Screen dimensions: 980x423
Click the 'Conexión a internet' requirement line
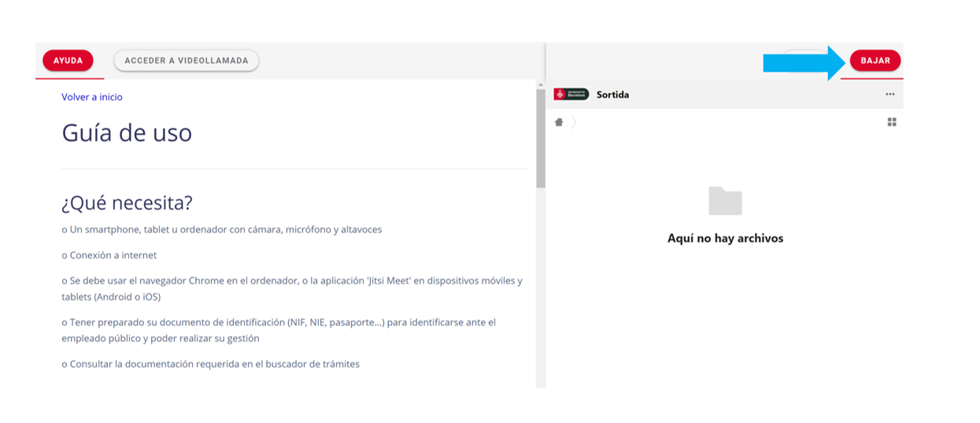point(109,255)
